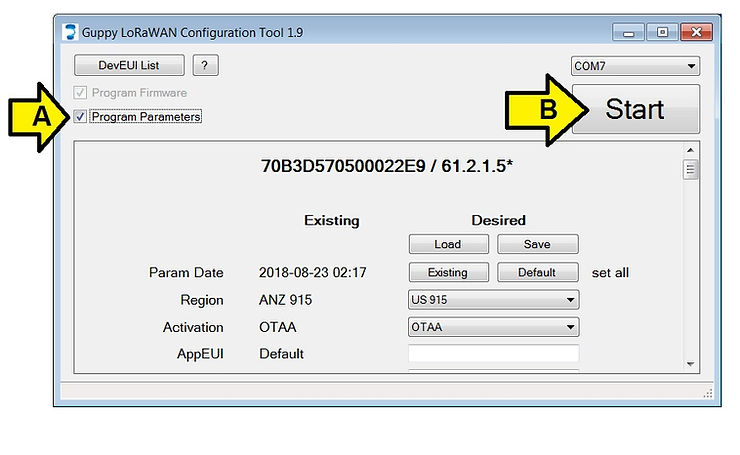
Task: Minimize the Guppy Configuration Tool window
Action: coord(628,33)
